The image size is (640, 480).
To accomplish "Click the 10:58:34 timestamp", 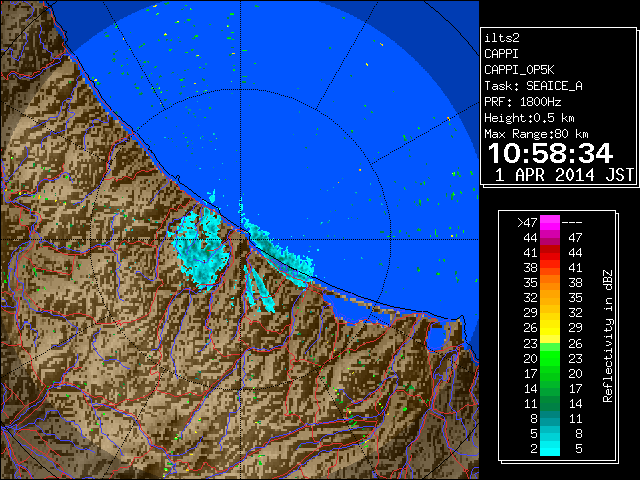I will [550, 153].
